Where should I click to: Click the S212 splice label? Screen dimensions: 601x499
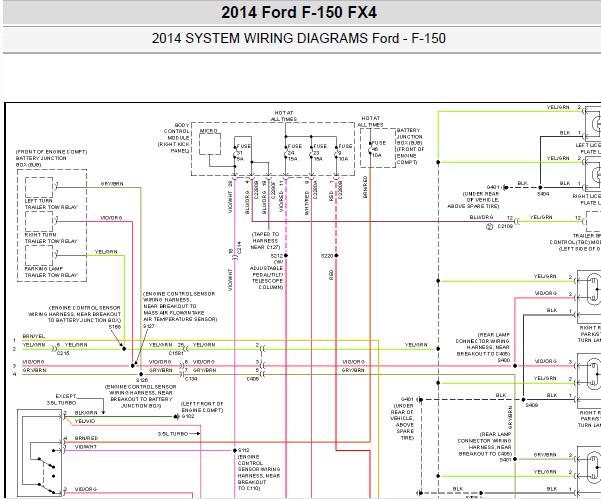[276, 256]
